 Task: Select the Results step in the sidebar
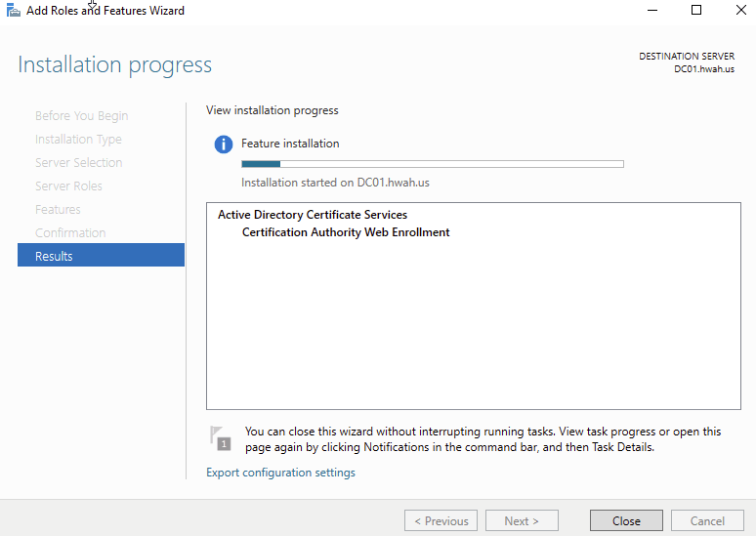(x=101, y=256)
